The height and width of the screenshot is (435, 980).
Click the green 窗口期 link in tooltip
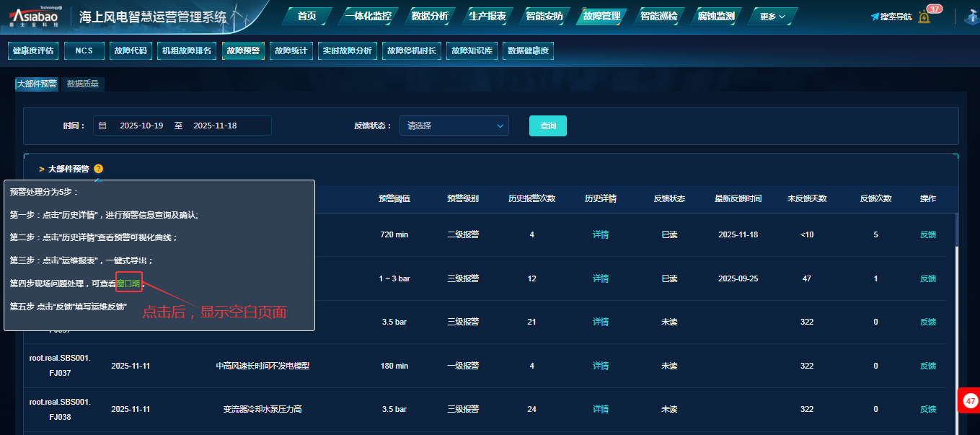pos(128,284)
